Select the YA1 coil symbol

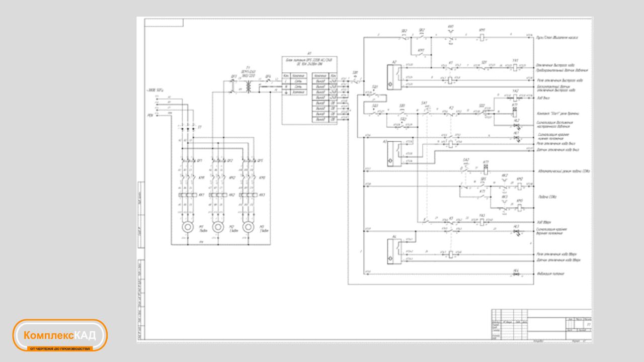[x=515, y=66]
